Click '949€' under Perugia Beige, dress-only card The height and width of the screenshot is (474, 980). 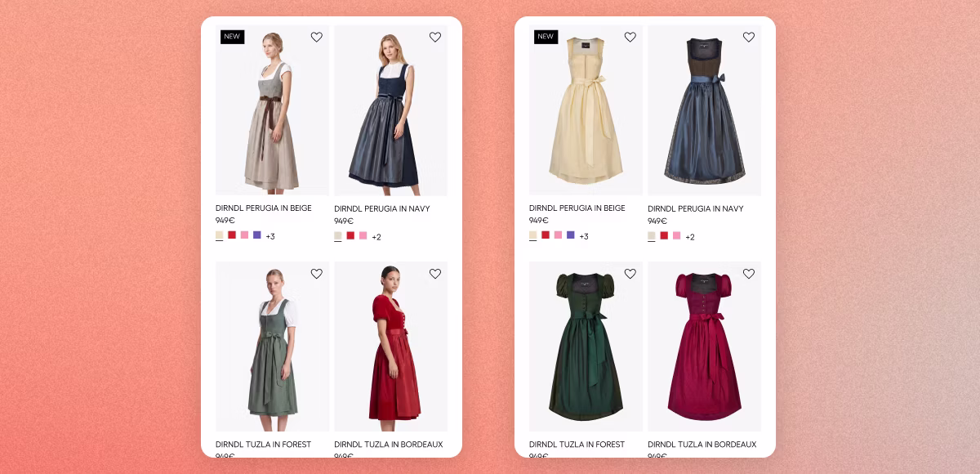tap(539, 221)
